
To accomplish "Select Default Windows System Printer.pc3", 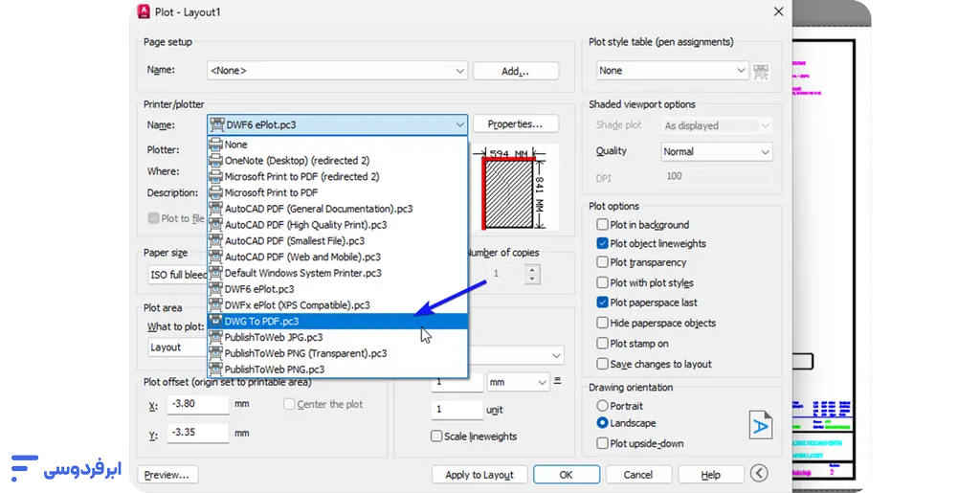I will [x=338, y=273].
